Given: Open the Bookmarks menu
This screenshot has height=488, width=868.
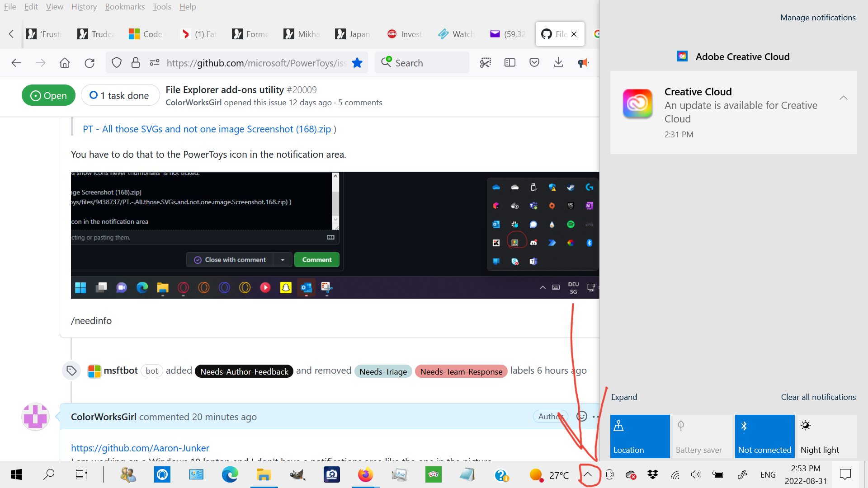Looking at the screenshot, I should [125, 6].
